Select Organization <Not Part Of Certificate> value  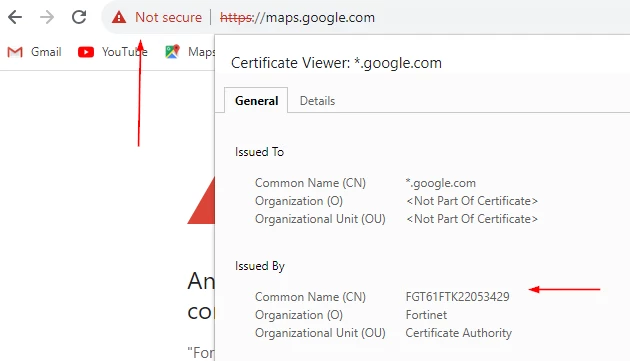tap(472, 201)
